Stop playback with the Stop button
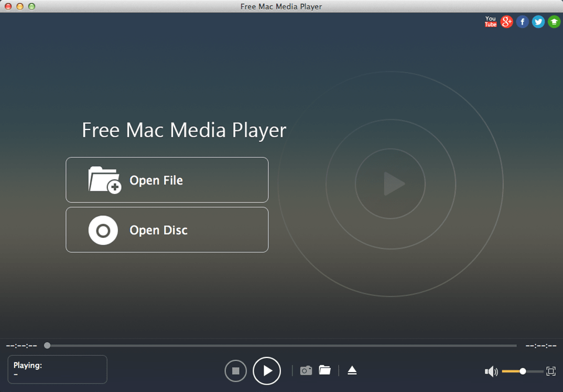Viewport: 563px width, 392px height. click(x=236, y=371)
